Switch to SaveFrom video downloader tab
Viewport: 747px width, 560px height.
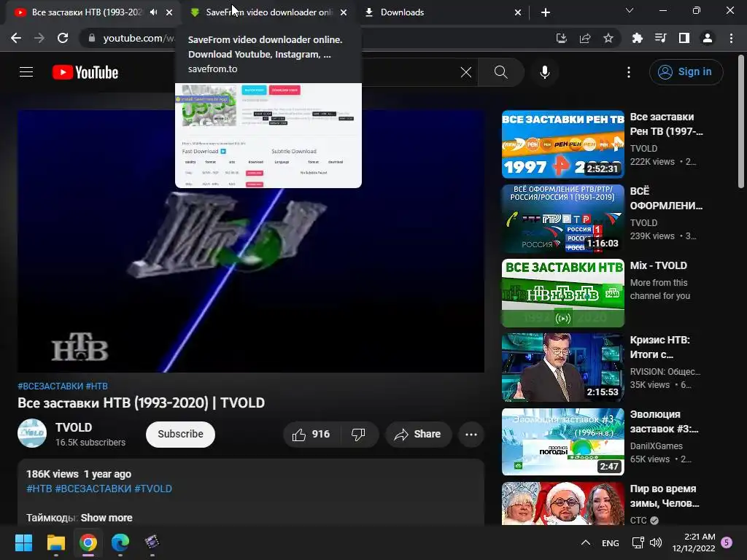pyautogui.click(x=269, y=12)
